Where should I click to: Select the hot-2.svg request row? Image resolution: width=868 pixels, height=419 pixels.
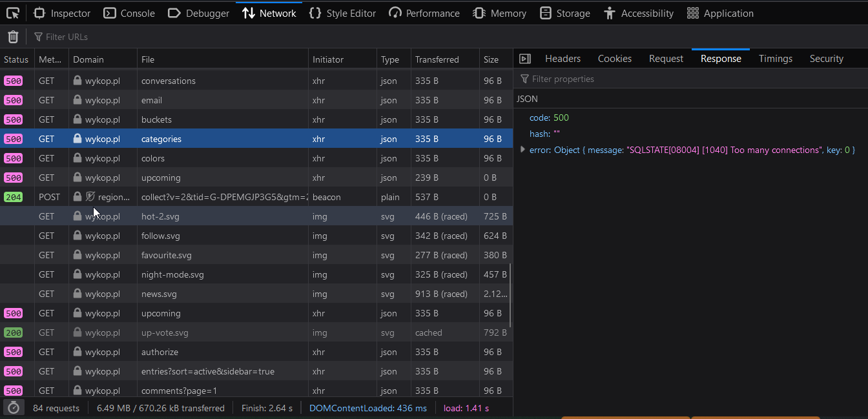(x=194, y=216)
